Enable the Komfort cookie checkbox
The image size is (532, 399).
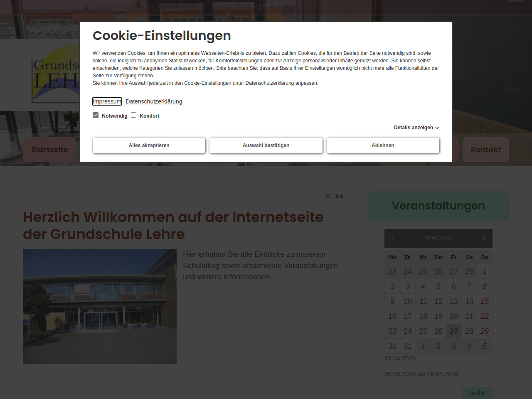point(134,115)
